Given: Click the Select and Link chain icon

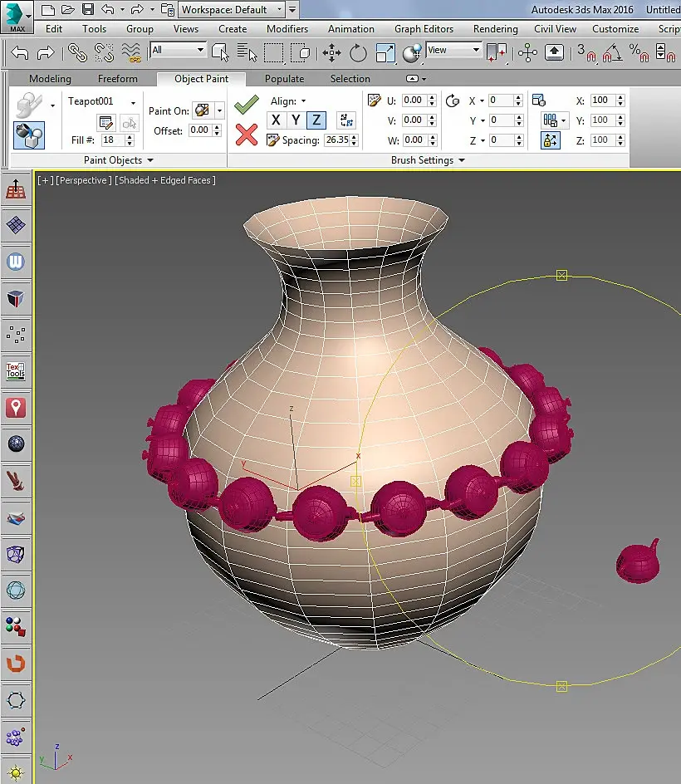Looking at the screenshot, I should [x=78, y=52].
